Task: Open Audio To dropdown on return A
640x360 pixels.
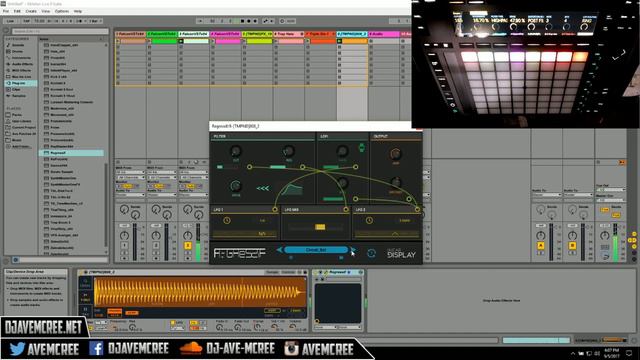Action: (547, 195)
